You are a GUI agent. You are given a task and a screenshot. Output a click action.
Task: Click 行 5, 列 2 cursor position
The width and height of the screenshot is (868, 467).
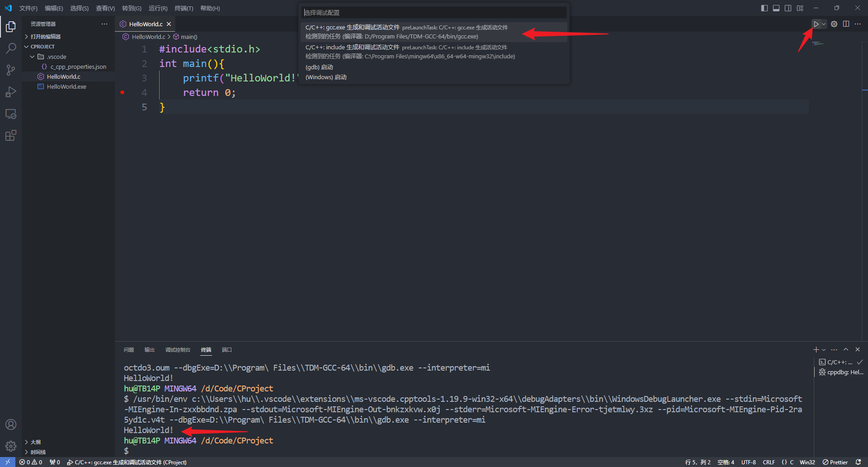click(698, 462)
